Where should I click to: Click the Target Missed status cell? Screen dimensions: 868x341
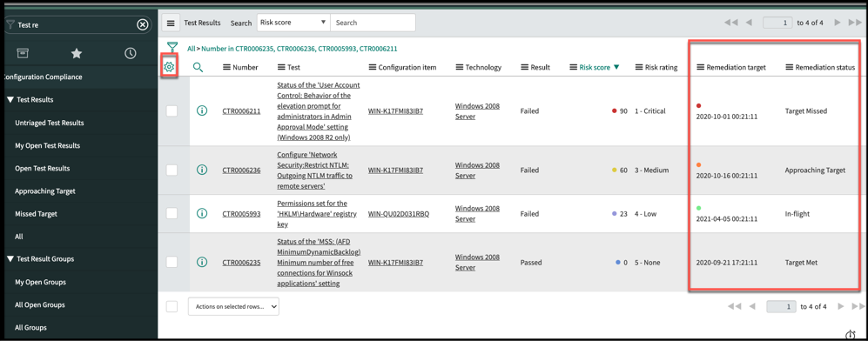tap(806, 111)
